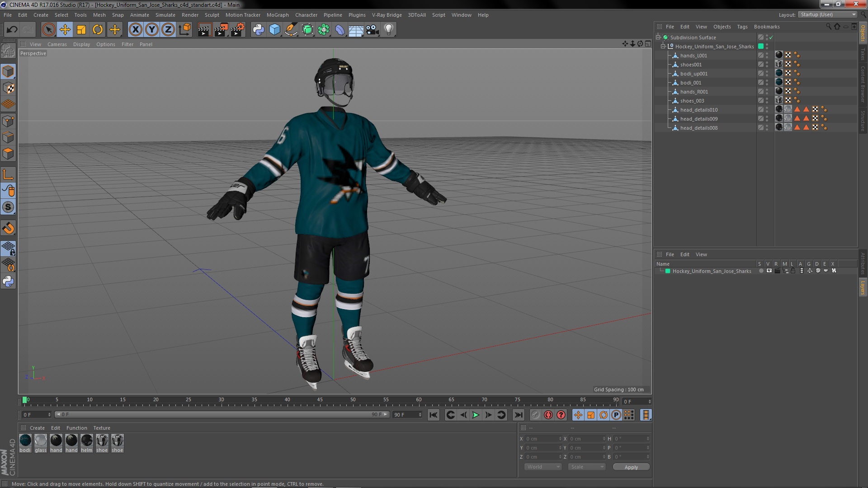
Task: Click layer color swatch in Layers panel
Action: click(x=668, y=271)
